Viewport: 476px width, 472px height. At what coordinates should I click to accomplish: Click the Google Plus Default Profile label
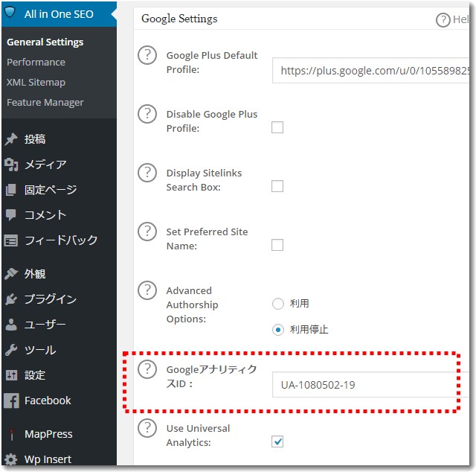coord(211,63)
